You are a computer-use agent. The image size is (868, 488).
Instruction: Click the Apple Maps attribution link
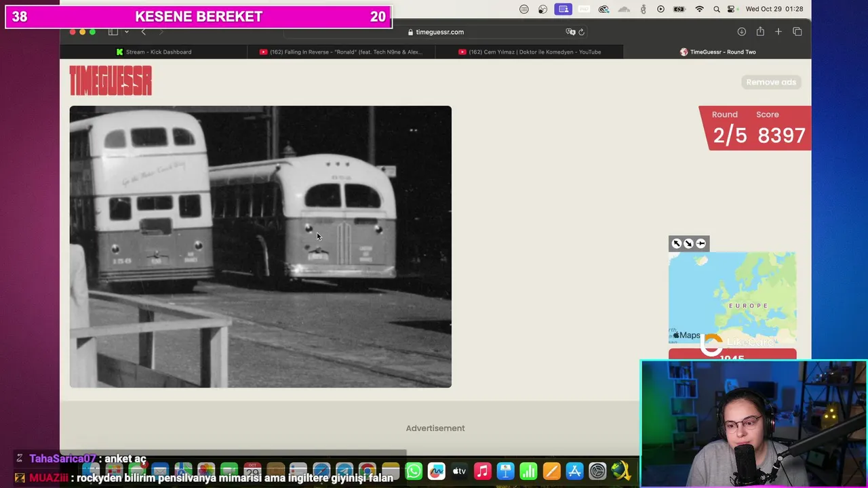tap(686, 335)
